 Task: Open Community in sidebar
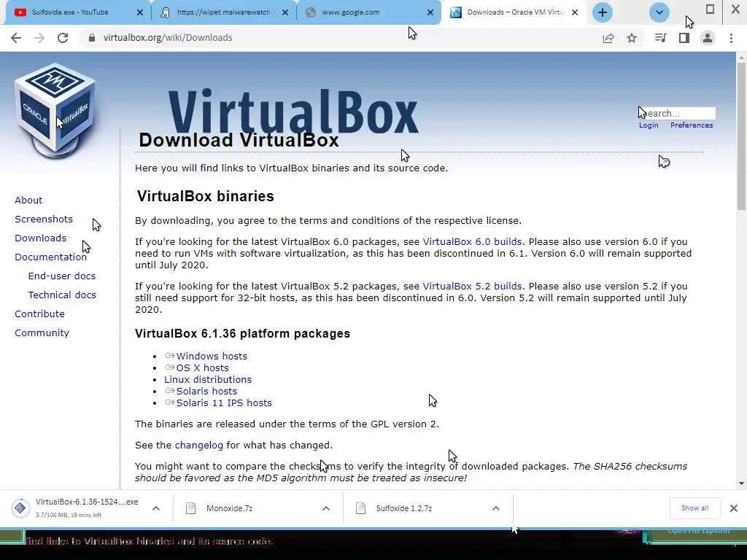point(42,333)
